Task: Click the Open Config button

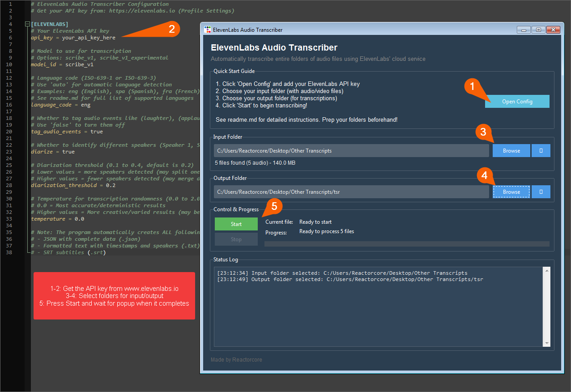Action: tap(517, 102)
